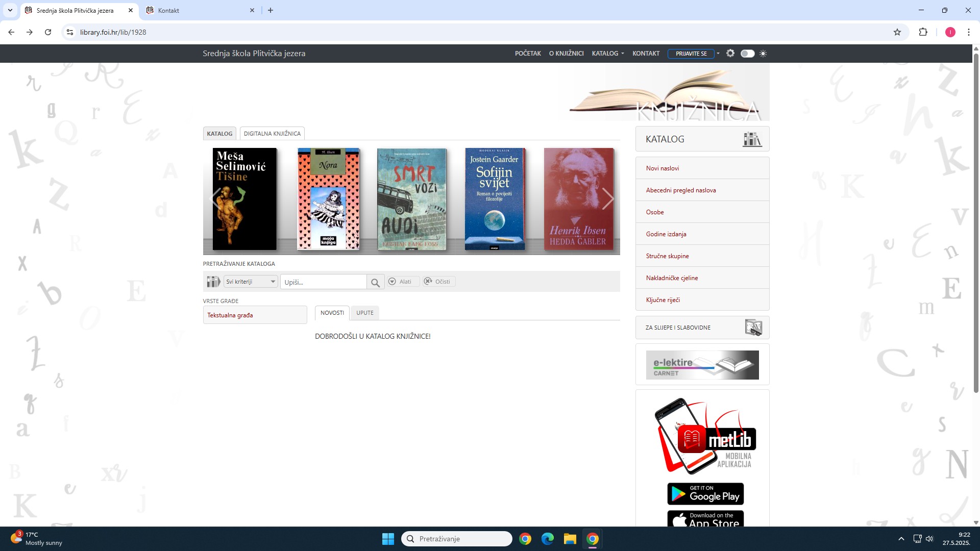Open O KNJIŽNICI page from navbar
980x551 pixels.
(566, 54)
